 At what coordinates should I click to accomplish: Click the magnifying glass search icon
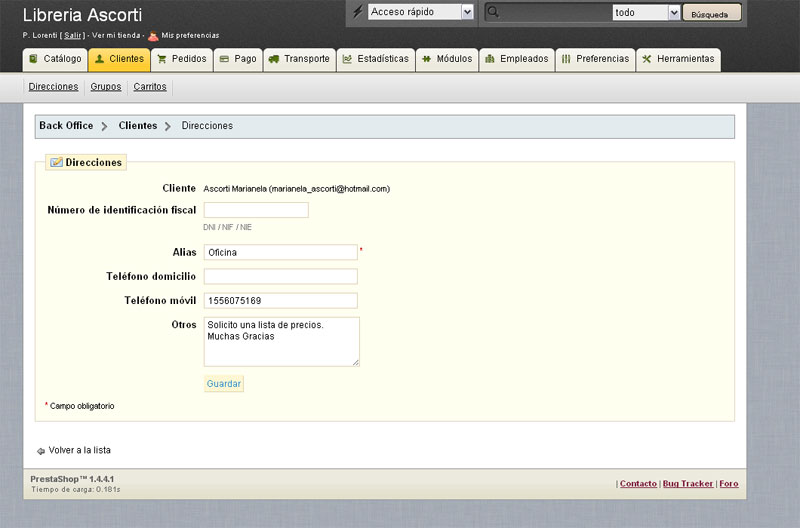pos(492,11)
